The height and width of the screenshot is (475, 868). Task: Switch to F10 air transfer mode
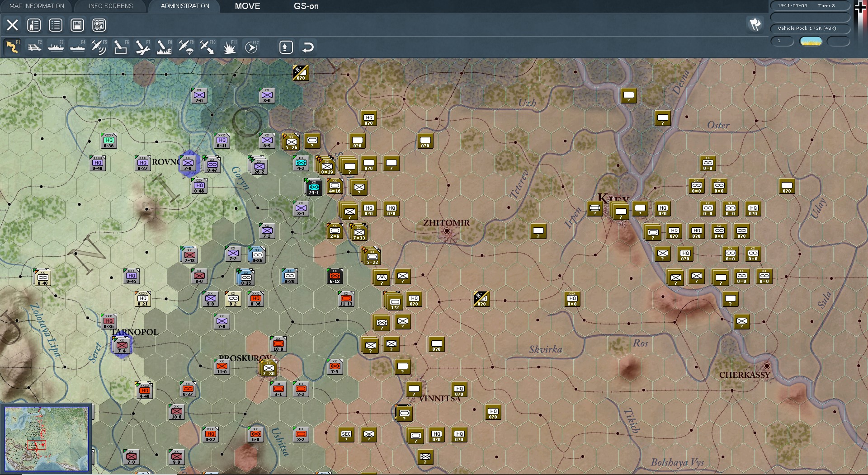tap(208, 47)
